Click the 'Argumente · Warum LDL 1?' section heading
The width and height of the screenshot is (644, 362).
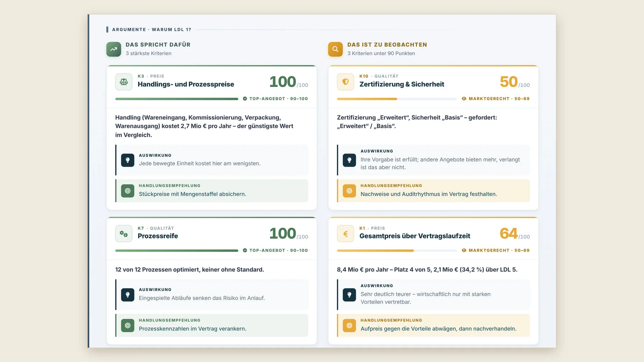tap(152, 29)
